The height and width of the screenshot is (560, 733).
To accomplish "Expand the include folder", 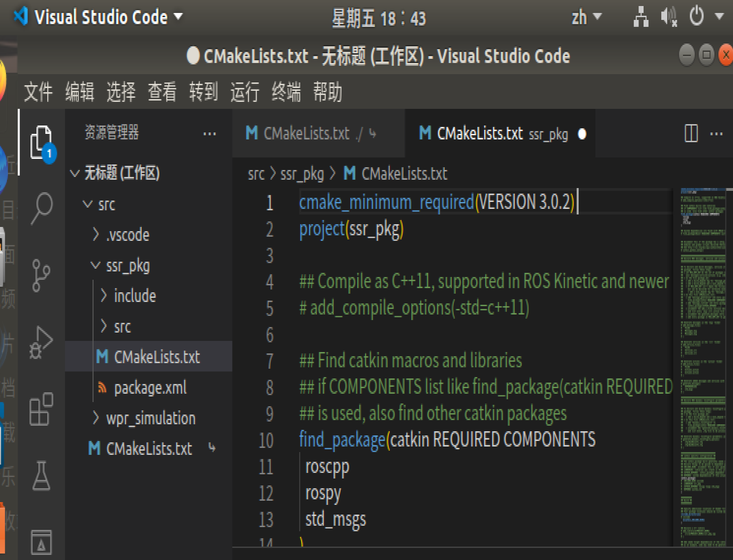I will coord(104,296).
